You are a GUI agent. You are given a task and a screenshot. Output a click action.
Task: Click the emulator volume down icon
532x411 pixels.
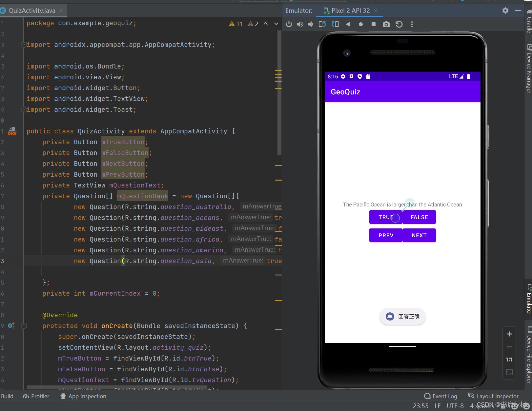(x=311, y=24)
